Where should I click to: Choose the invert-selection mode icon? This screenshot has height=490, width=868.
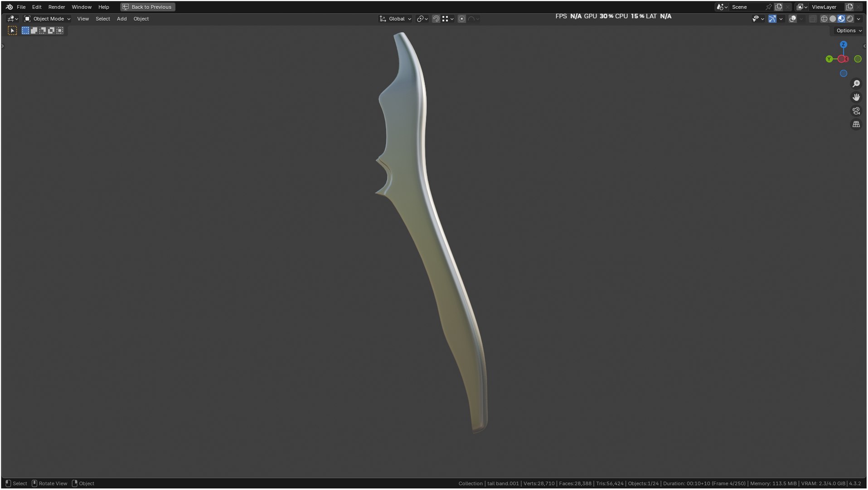(x=51, y=30)
